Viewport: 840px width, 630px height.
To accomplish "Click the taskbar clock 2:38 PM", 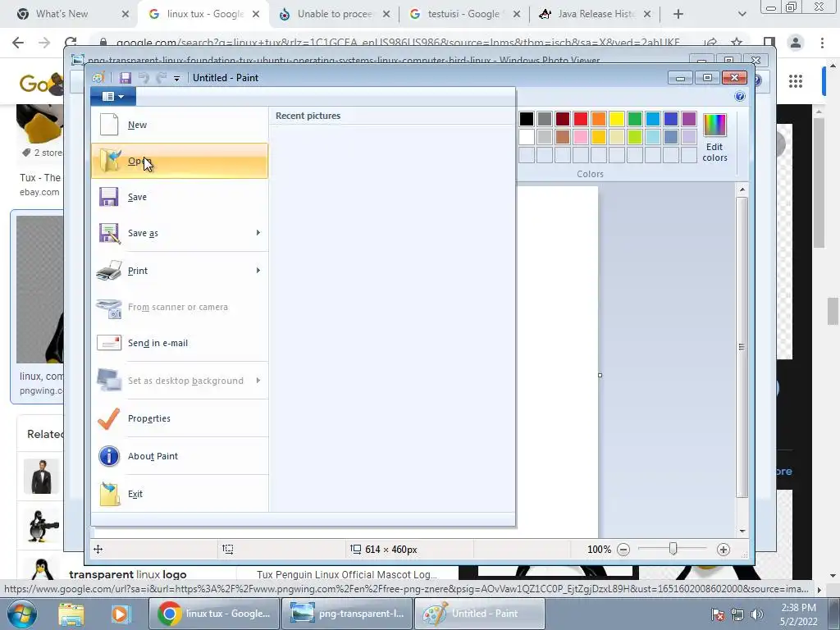I will pyautogui.click(x=798, y=614).
